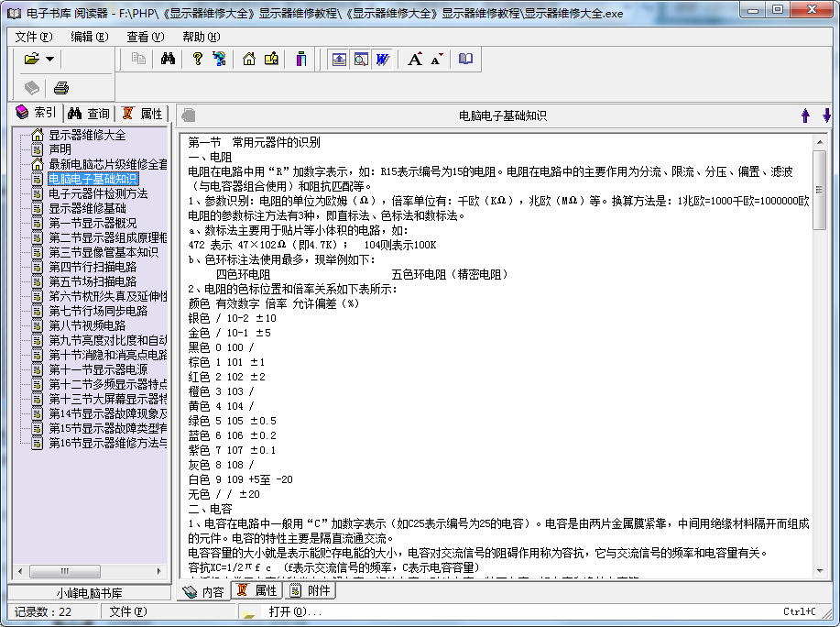
Task: Toggle the blue W toolbar button
Action: pos(382,59)
